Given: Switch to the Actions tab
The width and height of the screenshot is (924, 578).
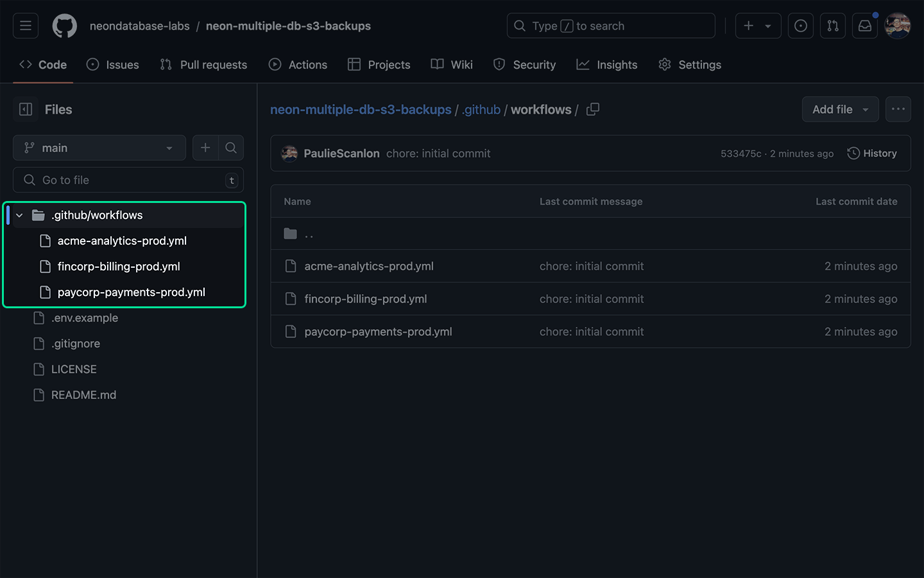Looking at the screenshot, I should pos(298,65).
